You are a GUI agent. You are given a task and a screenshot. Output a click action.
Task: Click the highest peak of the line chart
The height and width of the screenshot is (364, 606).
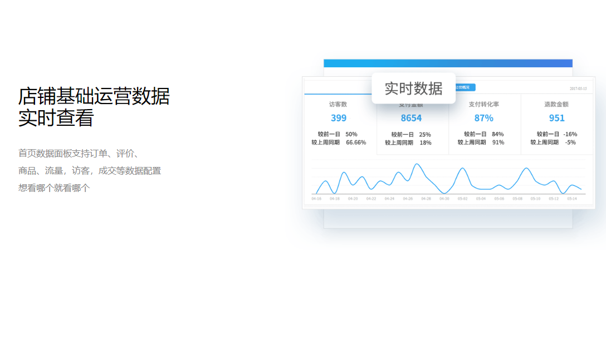coord(417,164)
